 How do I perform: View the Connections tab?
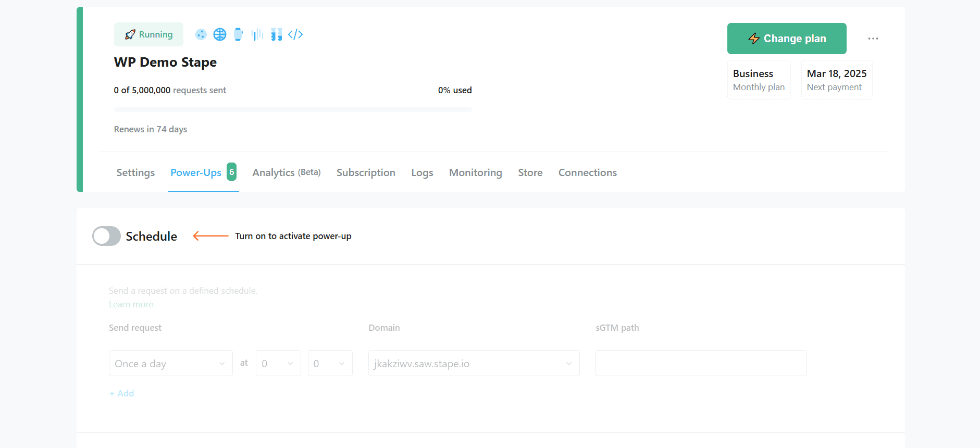(588, 172)
